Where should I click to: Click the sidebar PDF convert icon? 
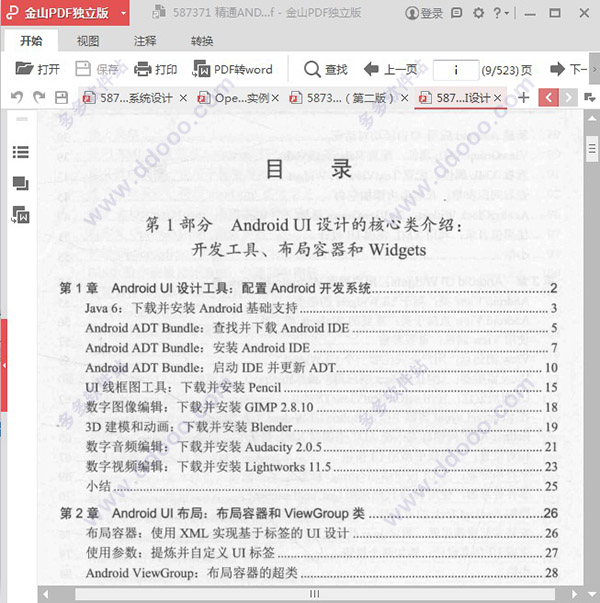pyautogui.click(x=21, y=215)
